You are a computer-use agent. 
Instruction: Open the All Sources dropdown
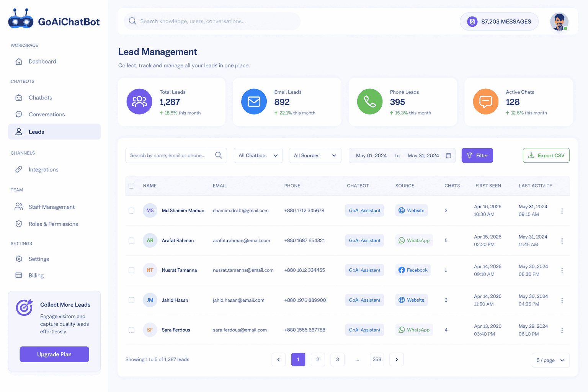pyautogui.click(x=315, y=155)
